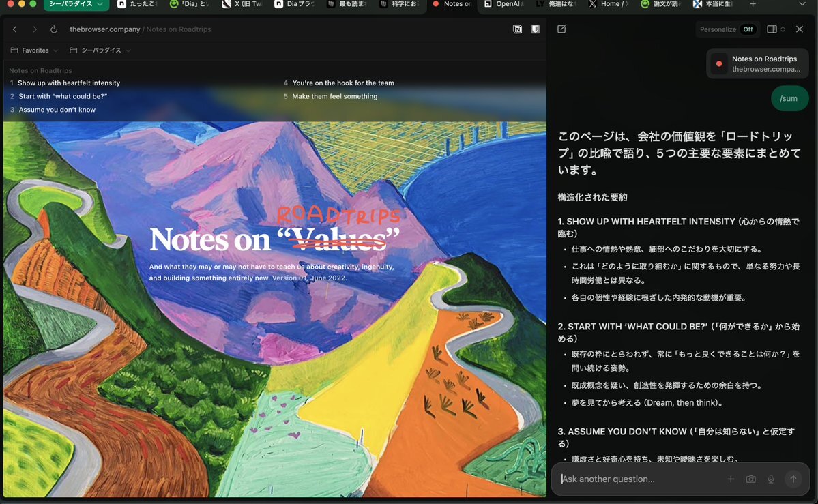Open the Notion extension icon
Viewport: 818px width, 504px height.
click(518, 29)
